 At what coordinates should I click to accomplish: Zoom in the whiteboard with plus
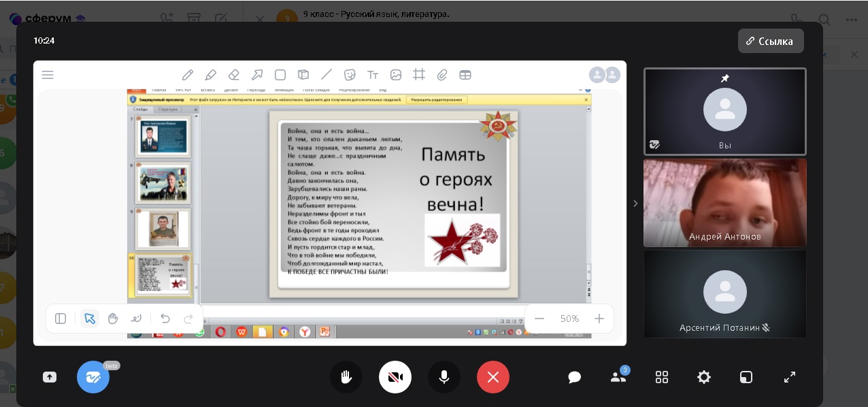[x=599, y=319]
